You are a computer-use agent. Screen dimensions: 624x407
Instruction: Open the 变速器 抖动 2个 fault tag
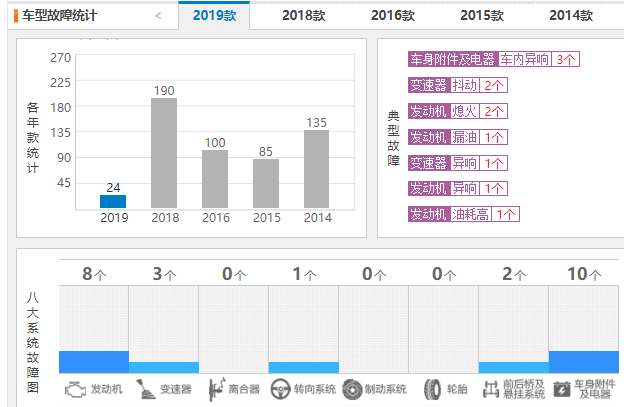458,85
